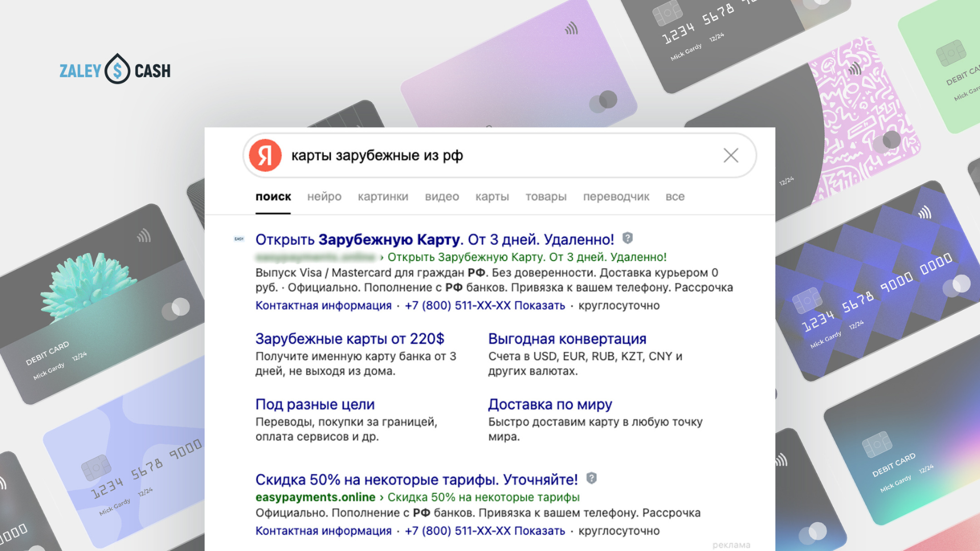Viewport: 980px width, 551px height.
Task: Open the Выгодная конвертация link
Action: [567, 339]
